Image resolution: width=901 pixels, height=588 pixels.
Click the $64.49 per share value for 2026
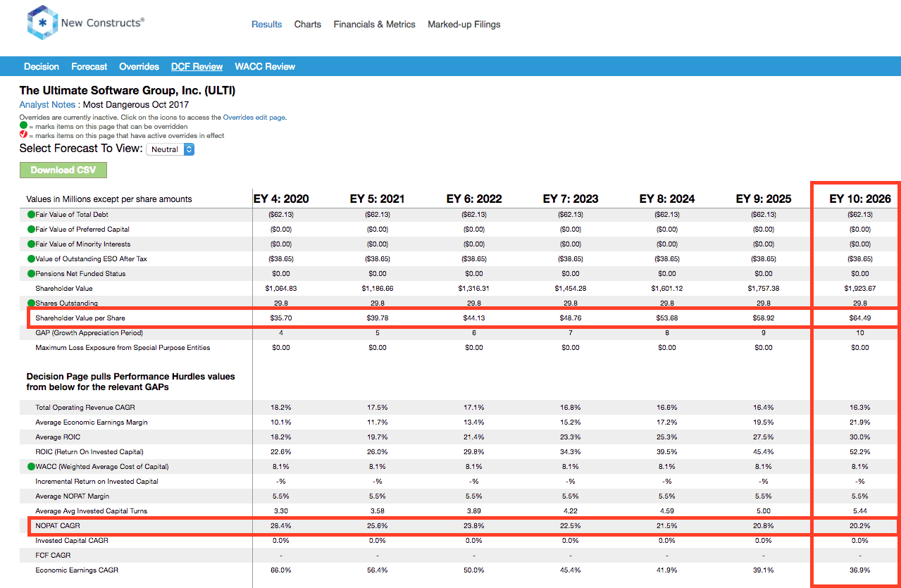point(860,318)
